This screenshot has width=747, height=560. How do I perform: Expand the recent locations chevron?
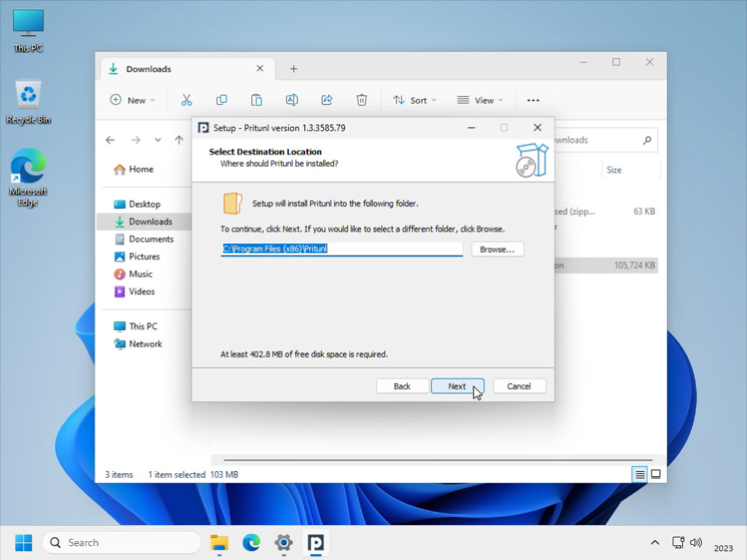(158, 140)
